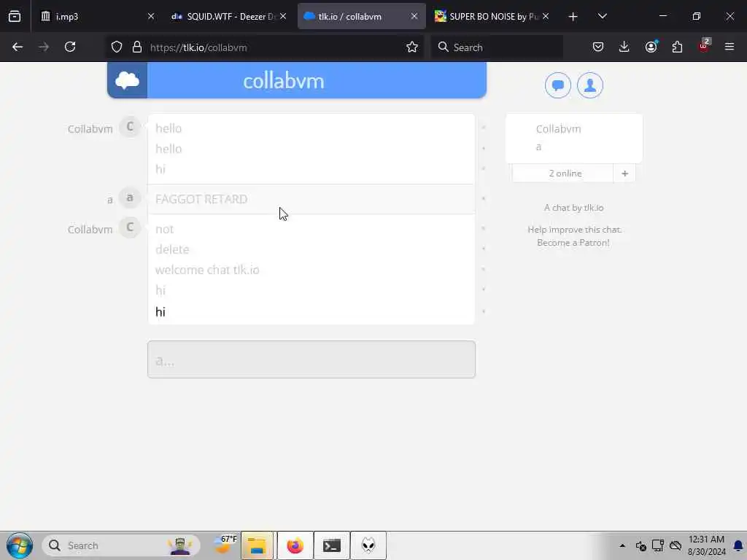Viewport: 747px width, 560px height.
Task: Focus the chat message input field
Action: 311,359
